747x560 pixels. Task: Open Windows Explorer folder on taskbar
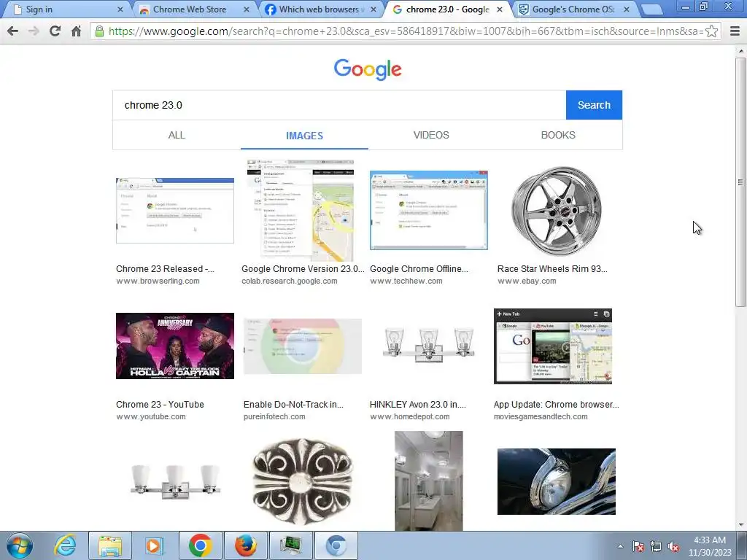(110, 545)
